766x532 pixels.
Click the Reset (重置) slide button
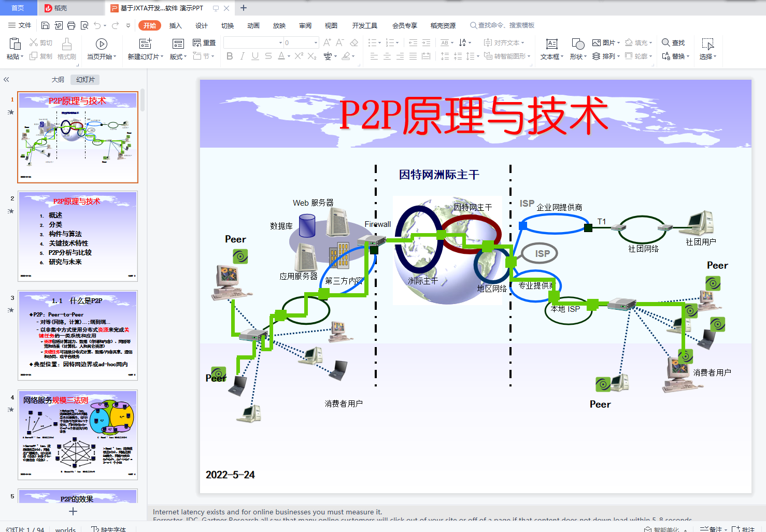(204, 42)
